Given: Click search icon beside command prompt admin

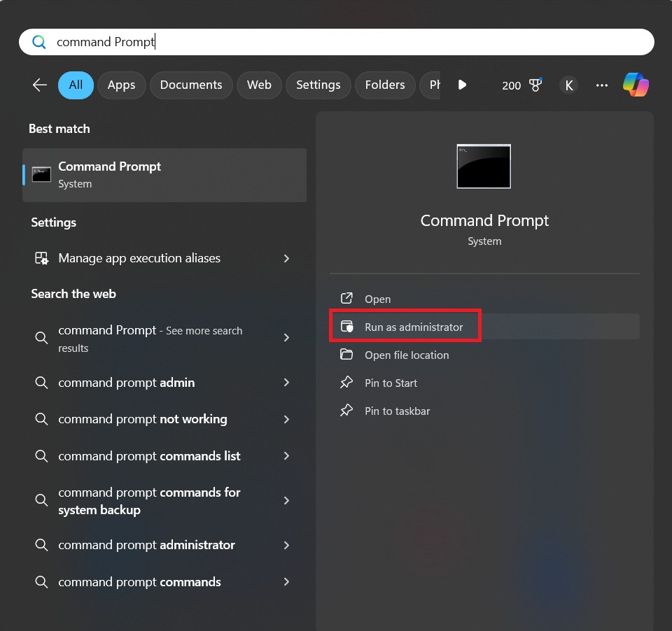Looking at the screenshot, I should pos(41,382).
